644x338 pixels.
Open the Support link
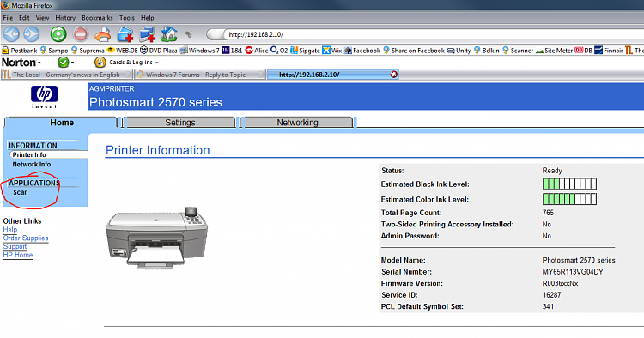coord(15,246)
